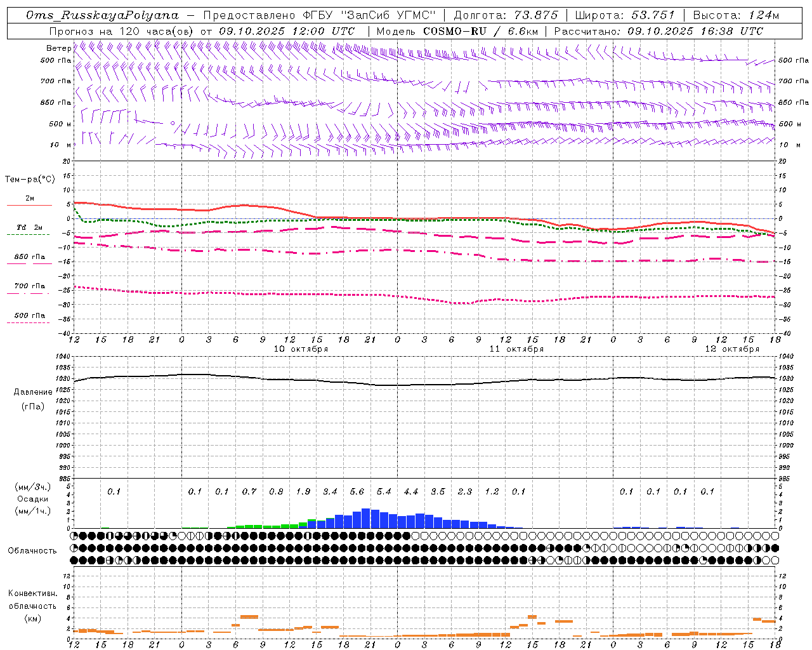Click the 0.7 precipitation total

249,491
